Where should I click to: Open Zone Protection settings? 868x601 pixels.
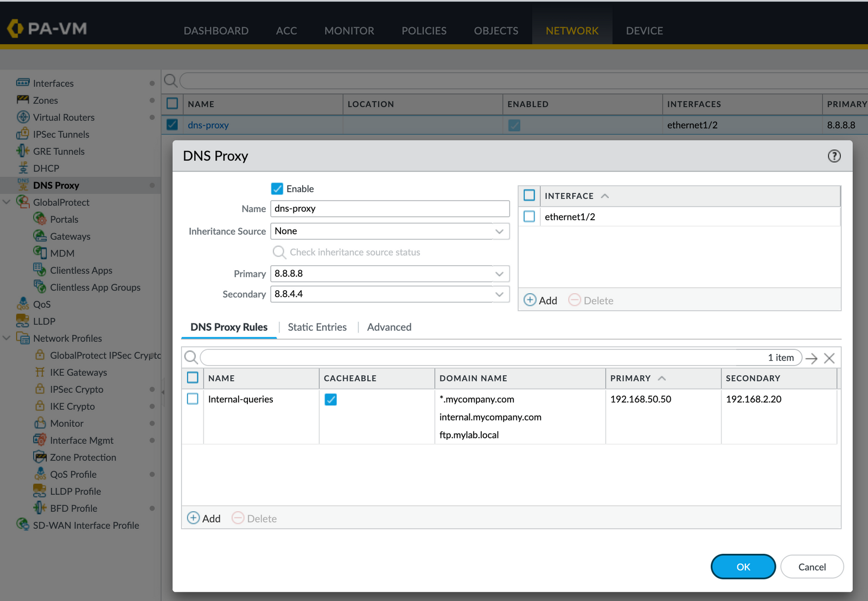tap(40, 457)
